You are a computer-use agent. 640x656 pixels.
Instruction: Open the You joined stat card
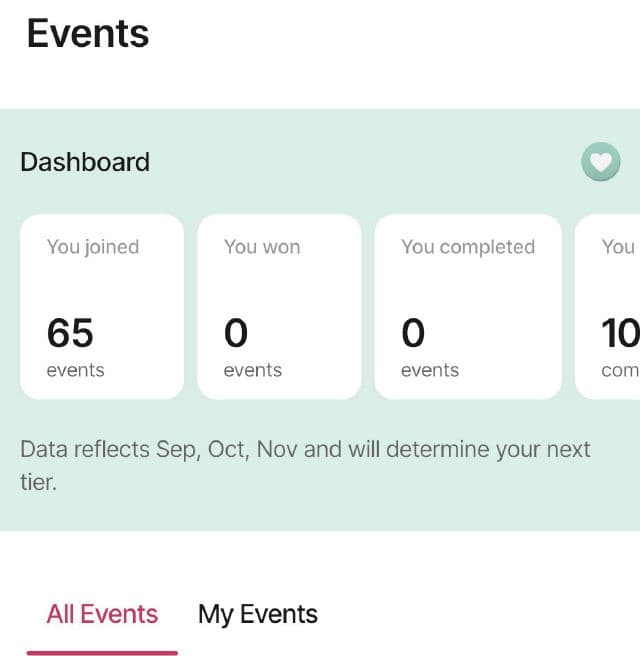(x=102, y=307)
